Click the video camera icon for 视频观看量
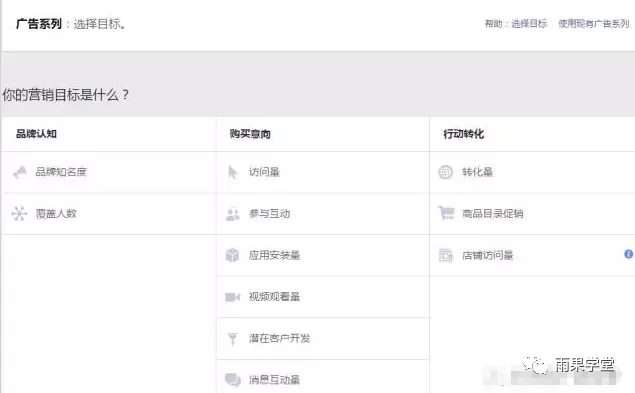The image size is (635, 393). coord(232,297)
